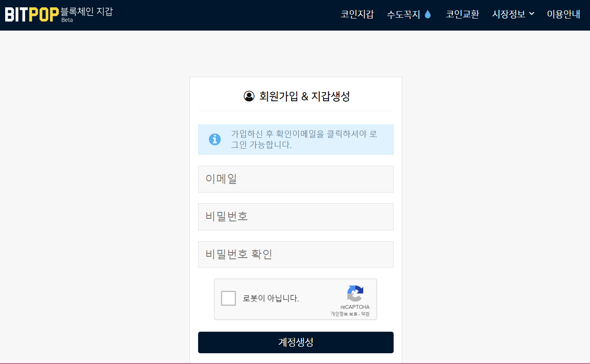Click the blue info circle icon
Screen dimensions: 590x364
[x=214, y=139]
